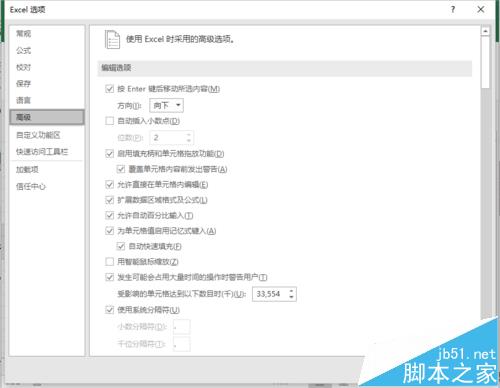Toggle 允许直接在单元格内编辑 checkbox

(109, 184)
